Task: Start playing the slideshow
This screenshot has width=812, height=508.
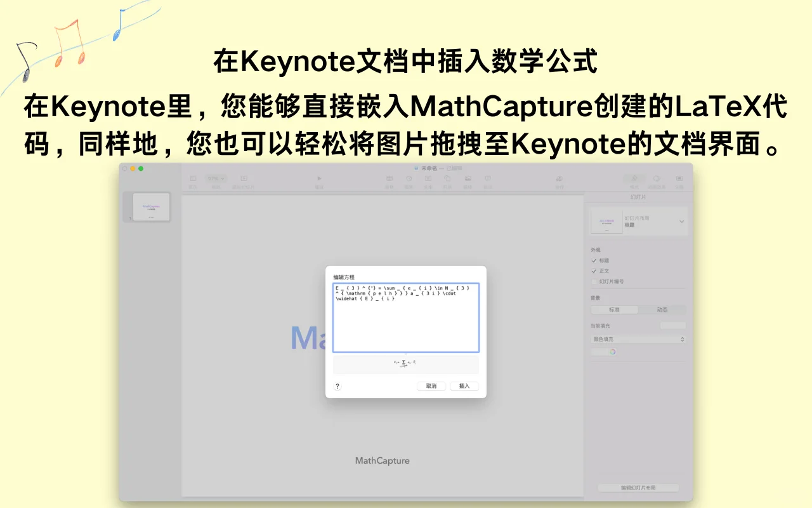Action: [x=319, y=178]
